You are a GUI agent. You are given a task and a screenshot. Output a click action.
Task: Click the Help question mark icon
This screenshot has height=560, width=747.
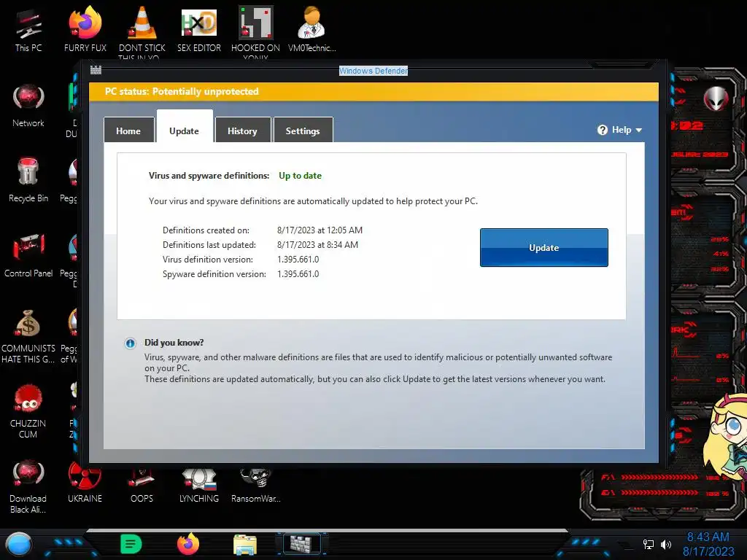(x=602, y=130)
